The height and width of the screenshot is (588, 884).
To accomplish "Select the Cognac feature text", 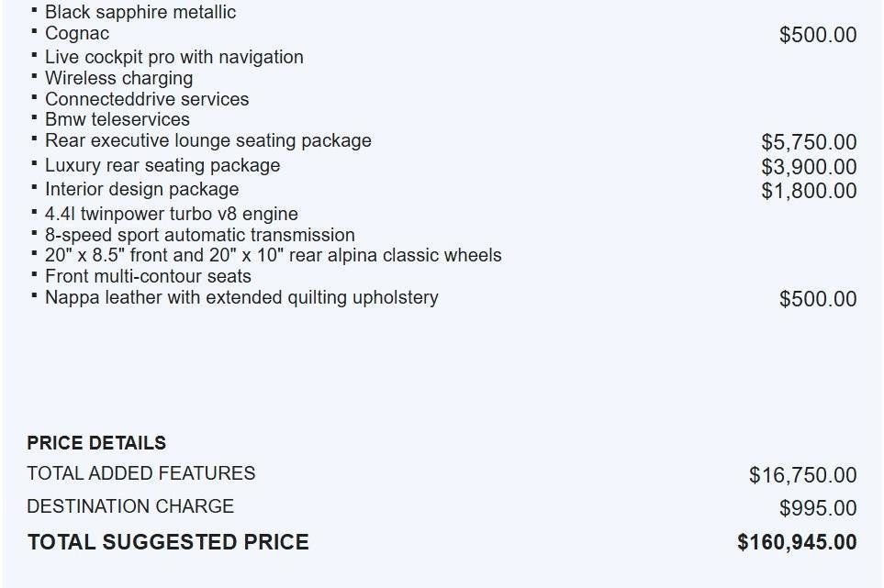I will click(77, 34).
